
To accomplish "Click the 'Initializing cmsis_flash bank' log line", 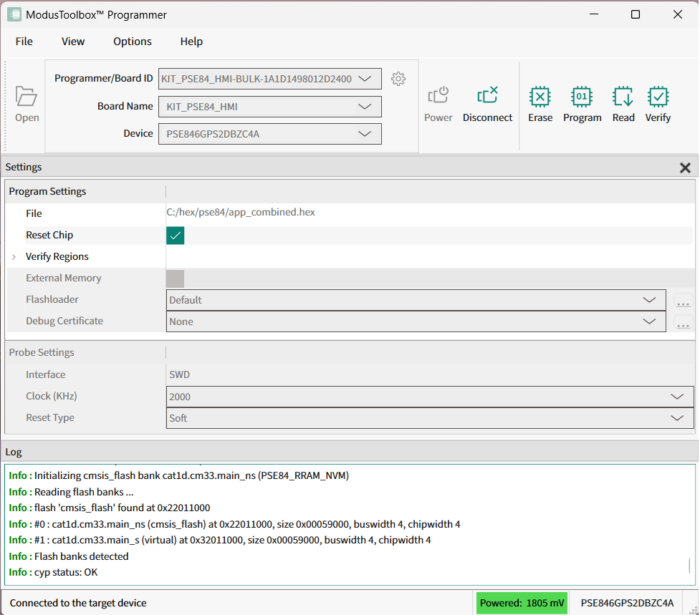I will coord(178,475).
